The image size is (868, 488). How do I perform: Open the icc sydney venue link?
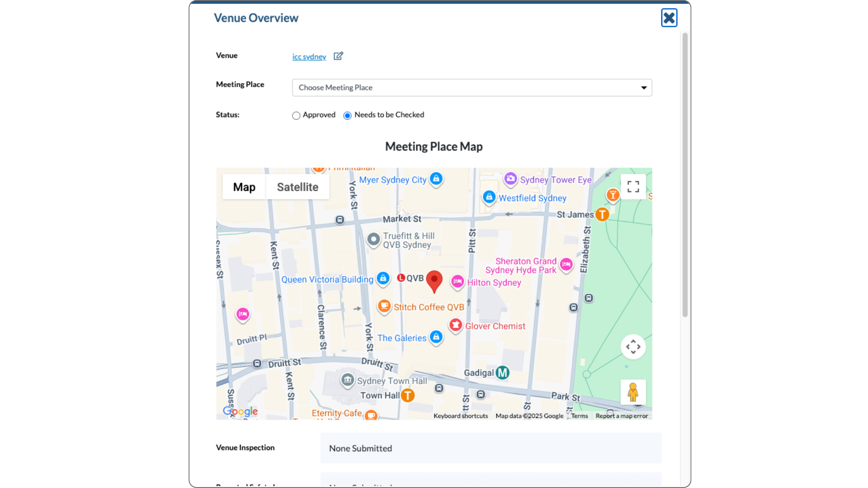[x=309, y=56]
